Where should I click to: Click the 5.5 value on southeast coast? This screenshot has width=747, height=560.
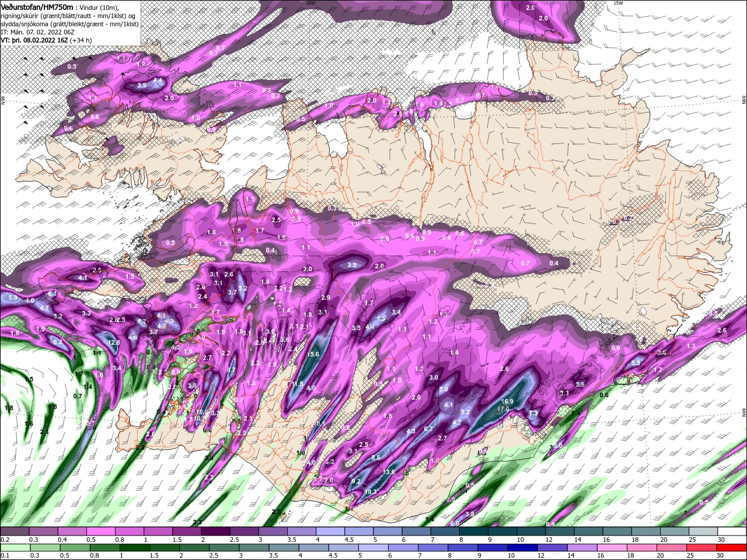click(636, 362)
